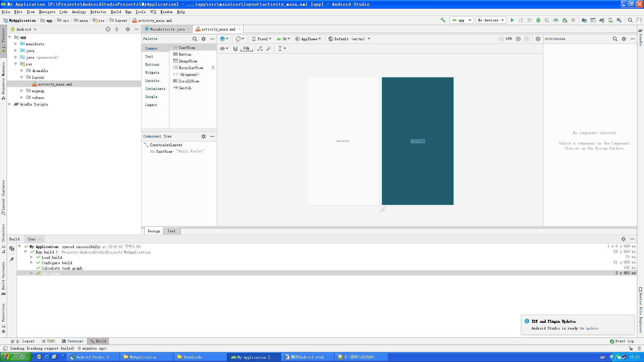This screenshot has height=362, width=644.
Task: Search the Palette with magnifier icon
Action: point(195,39)
